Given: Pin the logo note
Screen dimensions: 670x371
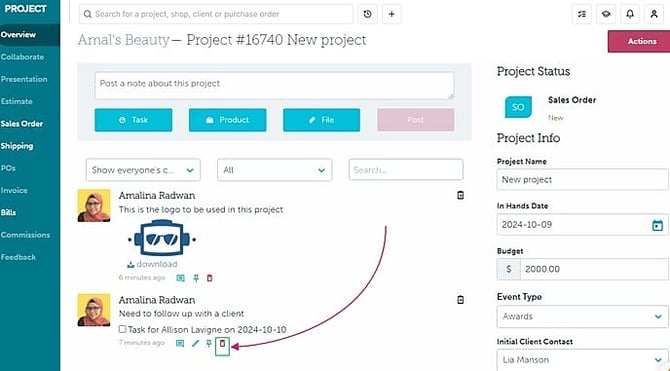Looking at the screenshot, I should [196, 278].
